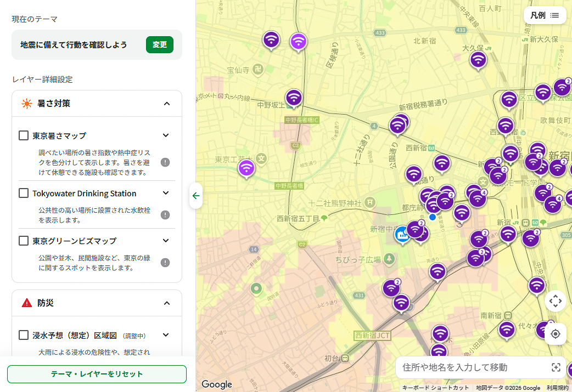The width and height of the screenshot is (572, 392).
Task: Click light purple Wi-Fi marker near 東京工芸大
Action: pos(246,169)
